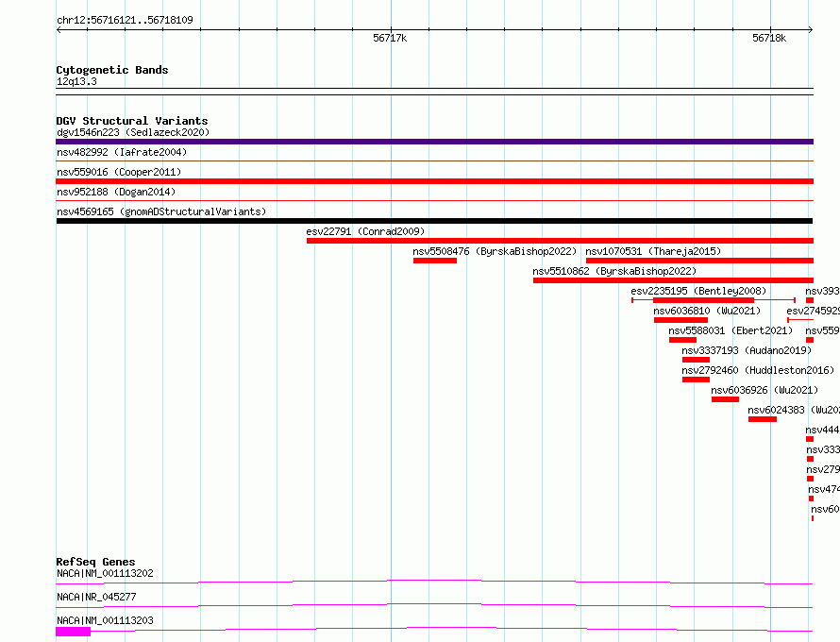Open NACA|NM_001113202 transcript label
Screen dimensions: 840x642
[x=105, y=573]
